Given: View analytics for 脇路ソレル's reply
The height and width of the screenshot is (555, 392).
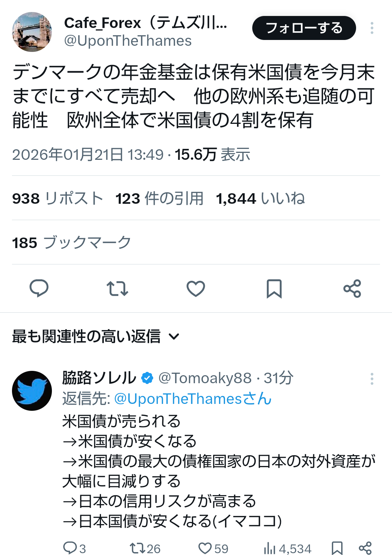Looking at the screenshot, I should 270,548.
